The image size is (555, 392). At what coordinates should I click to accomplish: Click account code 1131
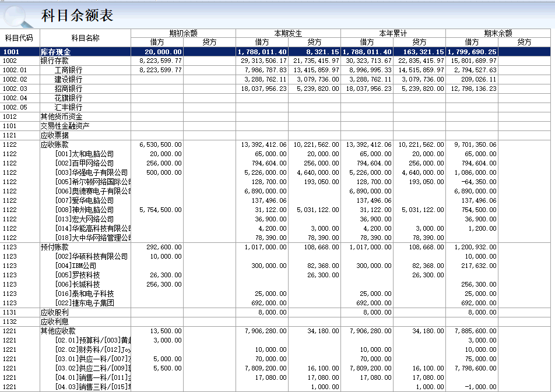click(9, 312)
